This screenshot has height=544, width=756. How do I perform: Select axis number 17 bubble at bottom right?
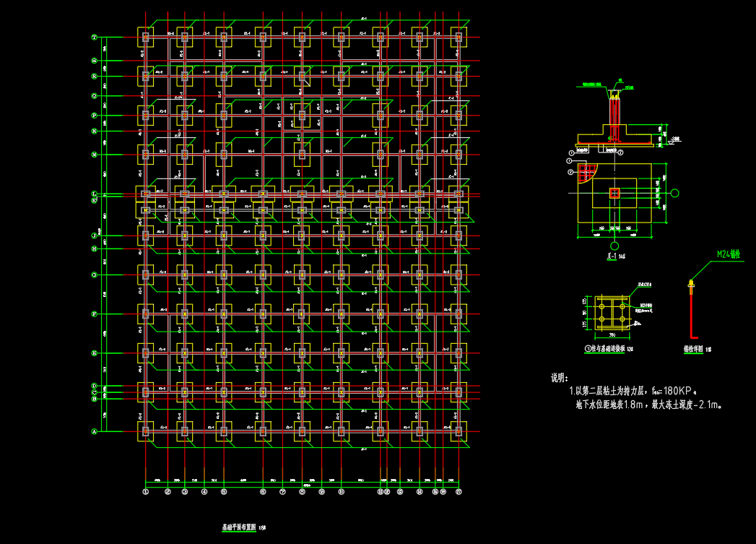459,492
